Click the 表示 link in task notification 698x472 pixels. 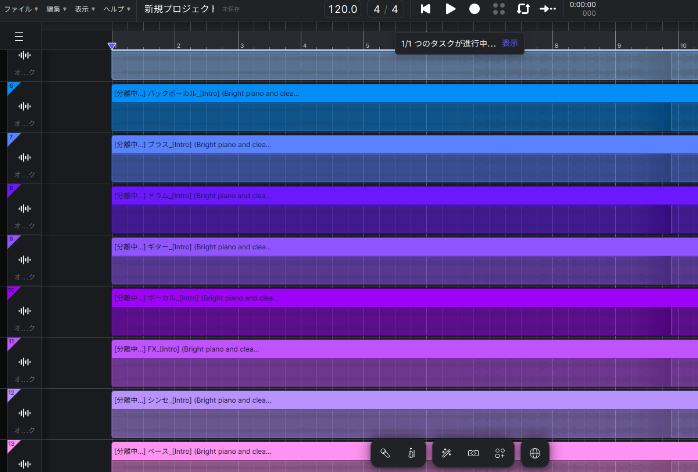pos(510,44)
